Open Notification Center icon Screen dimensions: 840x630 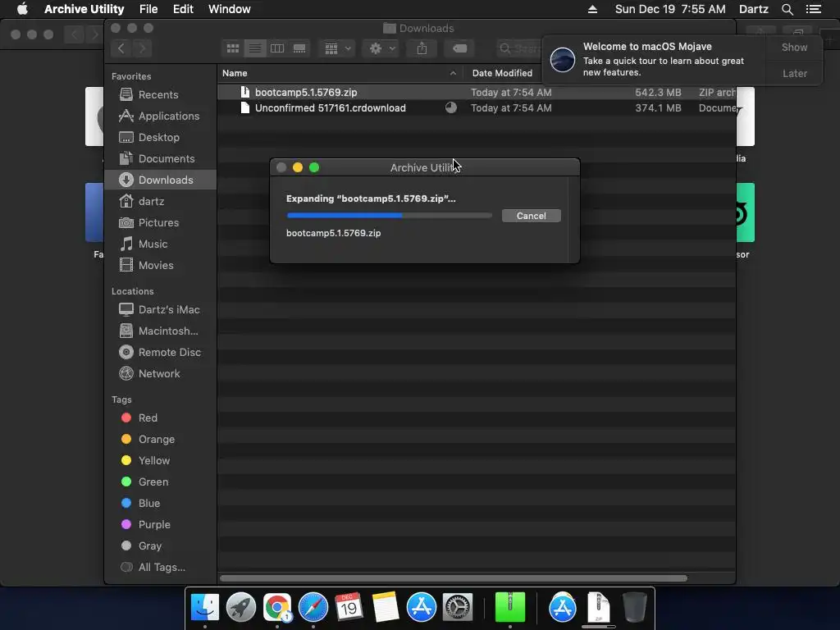point(814,9)
